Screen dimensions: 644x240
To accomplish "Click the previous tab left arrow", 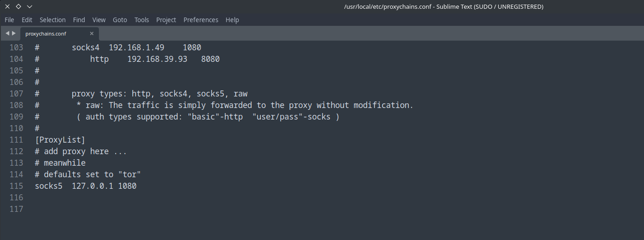I will [7, 34].
